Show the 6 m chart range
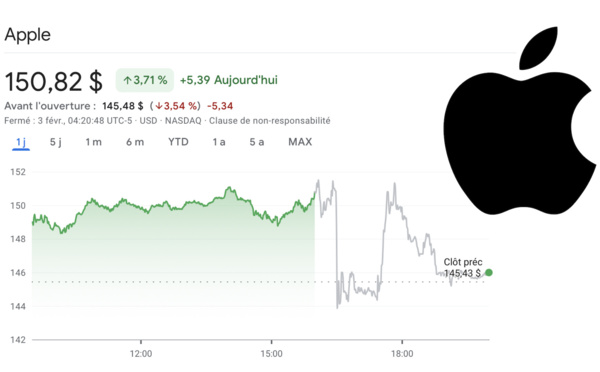 [135, 142]
